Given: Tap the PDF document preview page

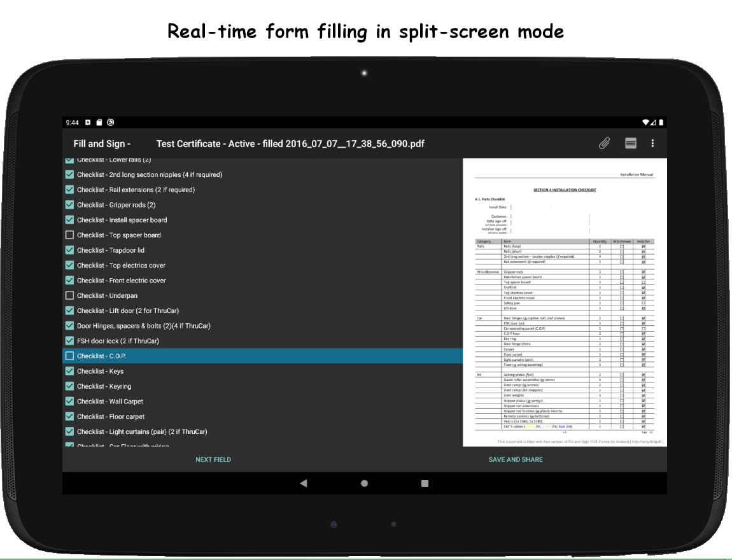Looking at the screenshot, I should point(564,302).
